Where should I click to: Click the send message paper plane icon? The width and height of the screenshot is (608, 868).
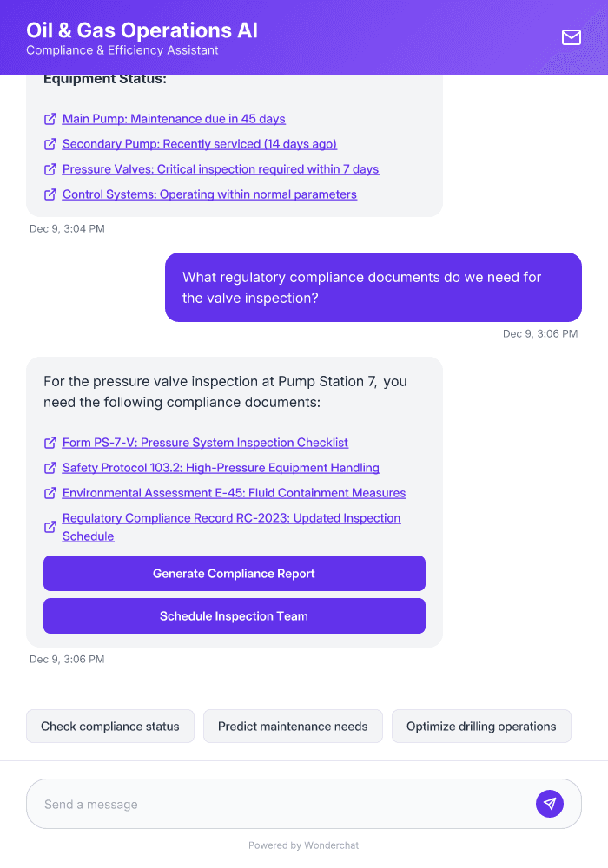550,804
